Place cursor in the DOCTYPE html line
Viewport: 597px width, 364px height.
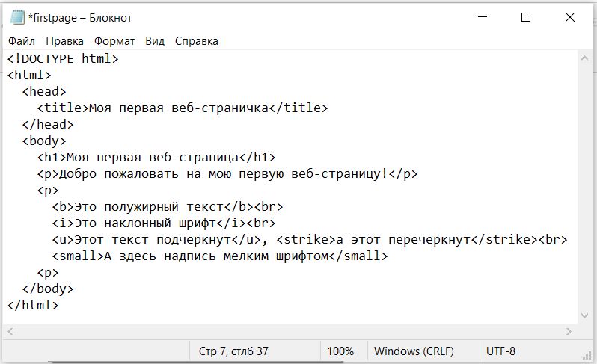[63, 58]
